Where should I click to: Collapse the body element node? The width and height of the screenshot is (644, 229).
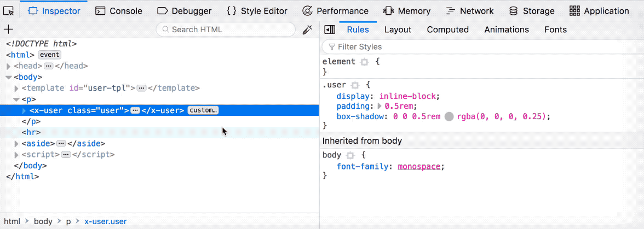click(x=9, y=78)
